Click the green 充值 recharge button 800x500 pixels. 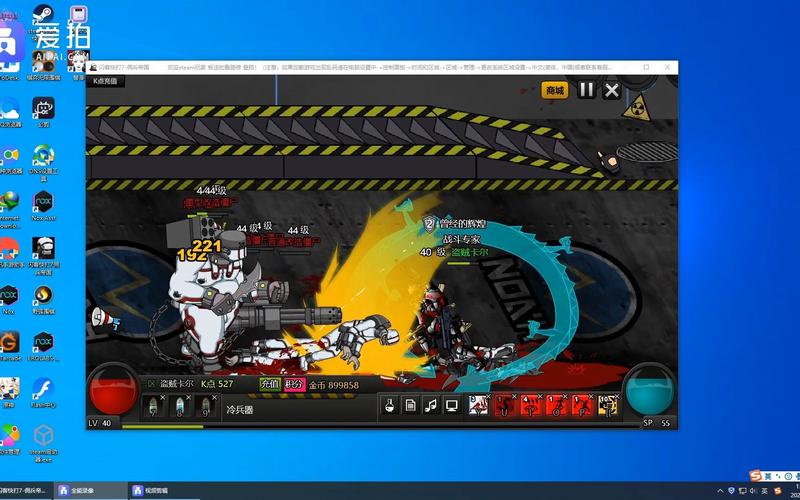click(270, 384)
